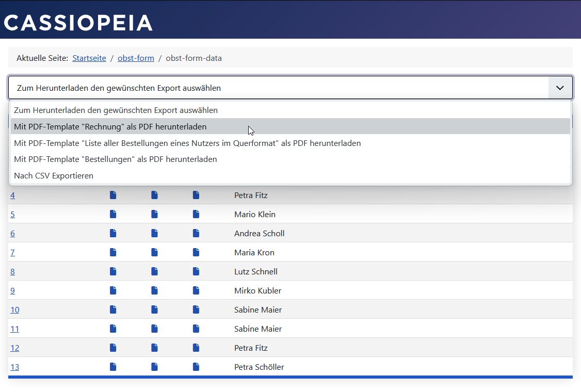The image size is (581, 392).
Task: Open record number 8 link
Action: pyautogui.click(x=13, y=271)
